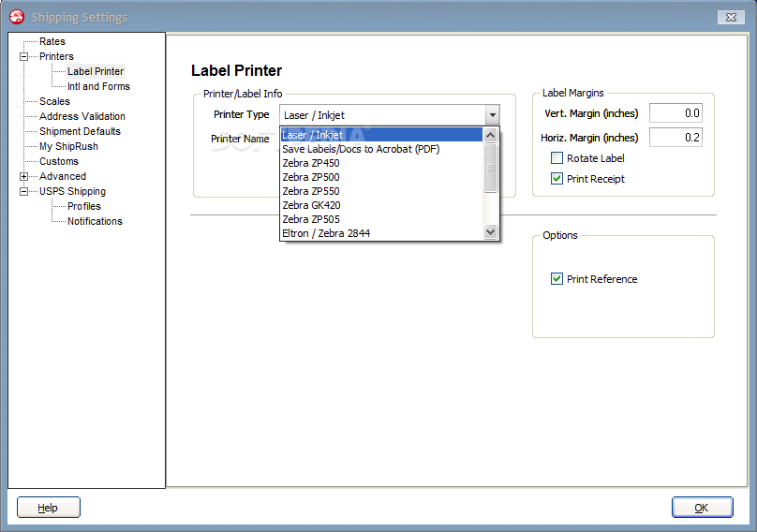Screen dimensions: 757x532
Task: Uncheck the Print Receipt checkbox
Action: pos(557,179)
